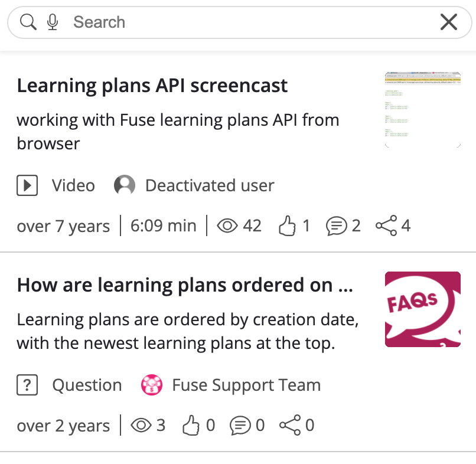The height and width of the screenshot is (464, 476).
Task: Click the Question type icon
Action: [27, 385]
